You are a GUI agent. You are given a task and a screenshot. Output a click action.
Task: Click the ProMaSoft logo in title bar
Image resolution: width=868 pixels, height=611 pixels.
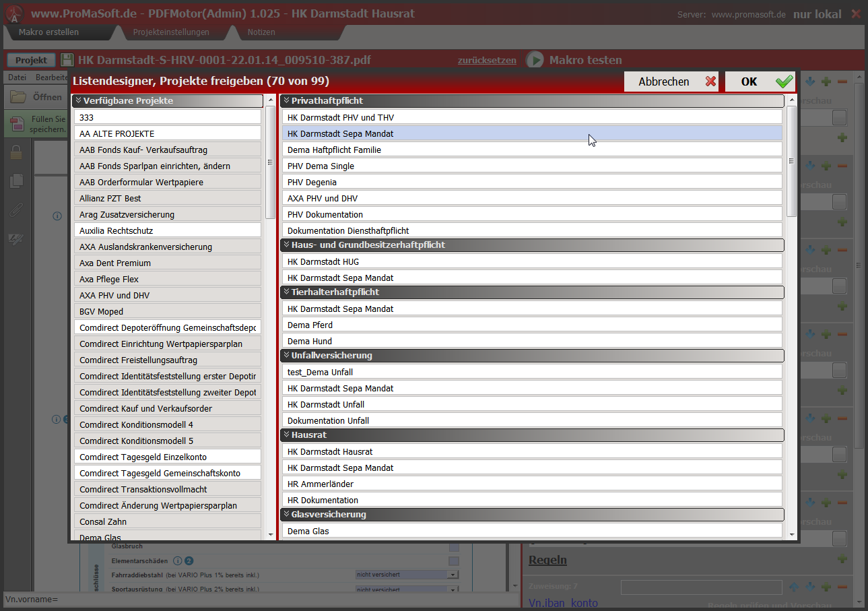point(14,13)
